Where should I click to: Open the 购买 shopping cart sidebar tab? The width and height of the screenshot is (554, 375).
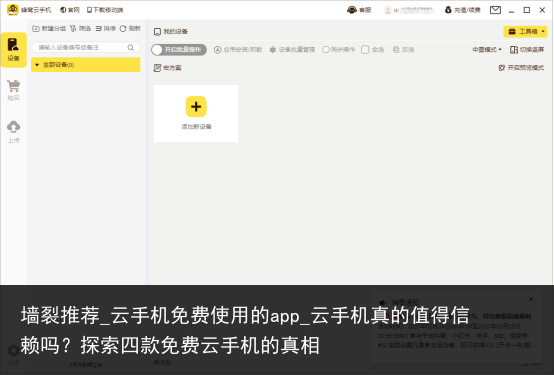(x=13, y=90)
